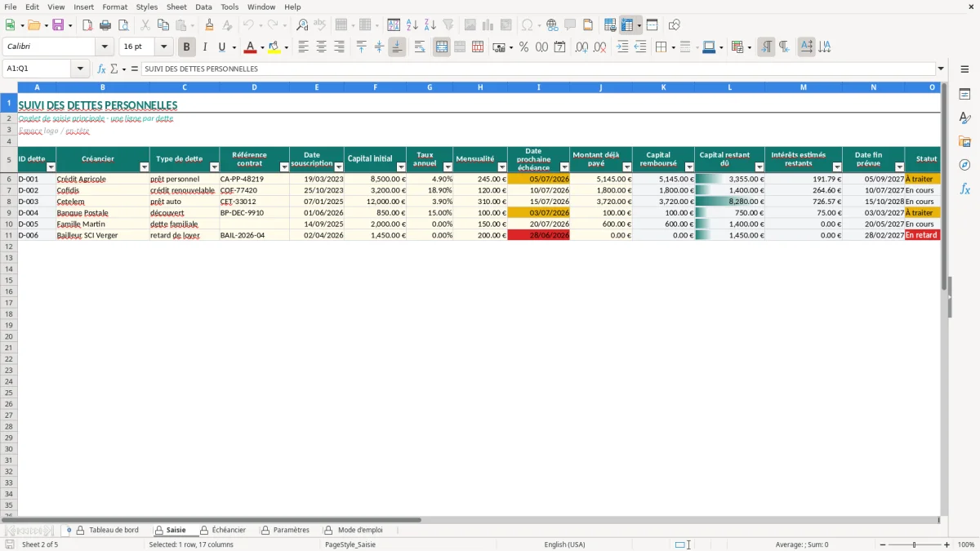Viewport: 980px width, 551px height.
Task: Insert chart using the chart icon
Action: click(488, 25)
